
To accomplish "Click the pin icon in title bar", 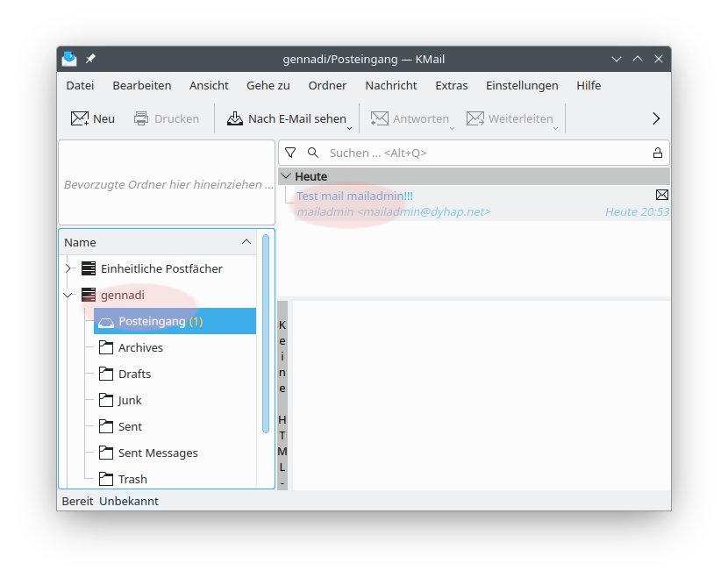I will (x=90, y=59).
